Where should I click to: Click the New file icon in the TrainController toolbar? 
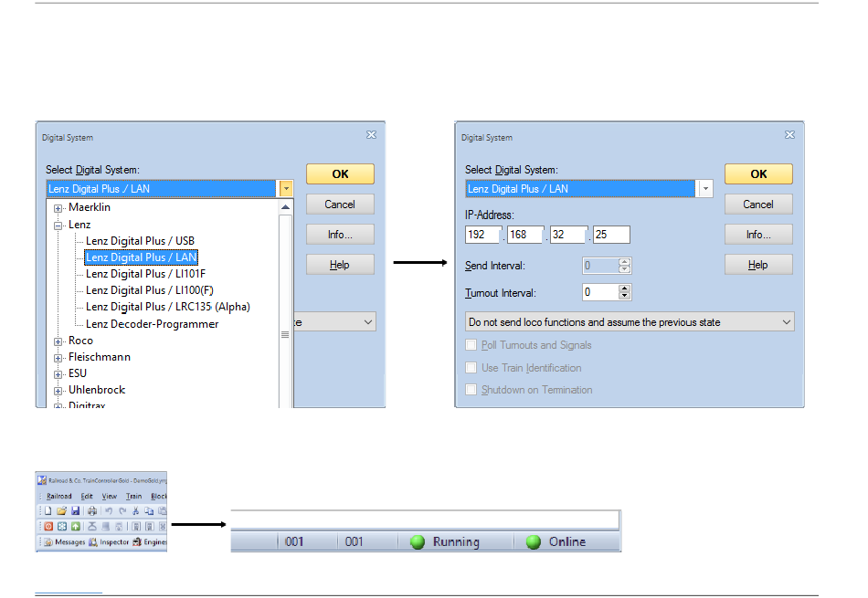point(48,511)
